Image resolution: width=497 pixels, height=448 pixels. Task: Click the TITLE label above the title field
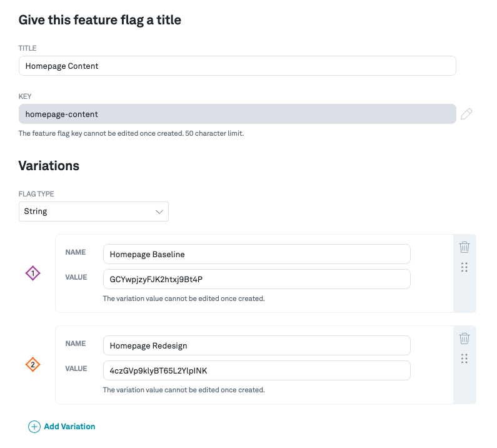(x=28, y=48)
